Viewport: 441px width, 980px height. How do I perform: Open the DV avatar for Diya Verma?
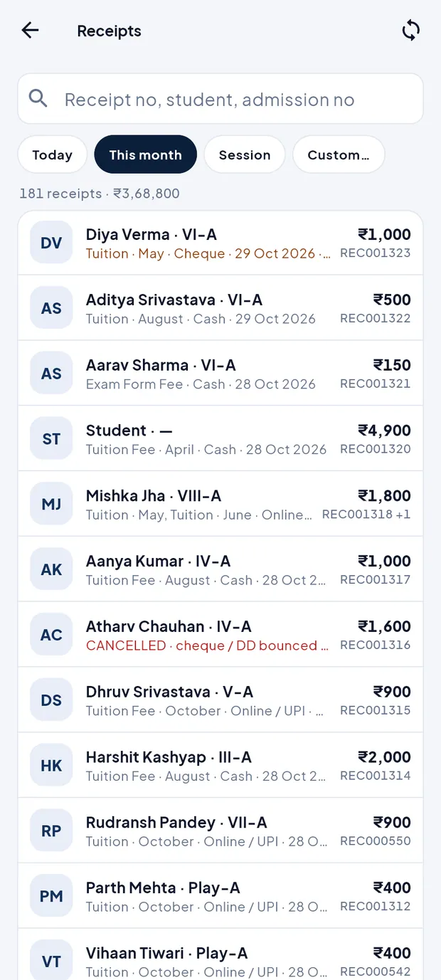pos(51,243)
